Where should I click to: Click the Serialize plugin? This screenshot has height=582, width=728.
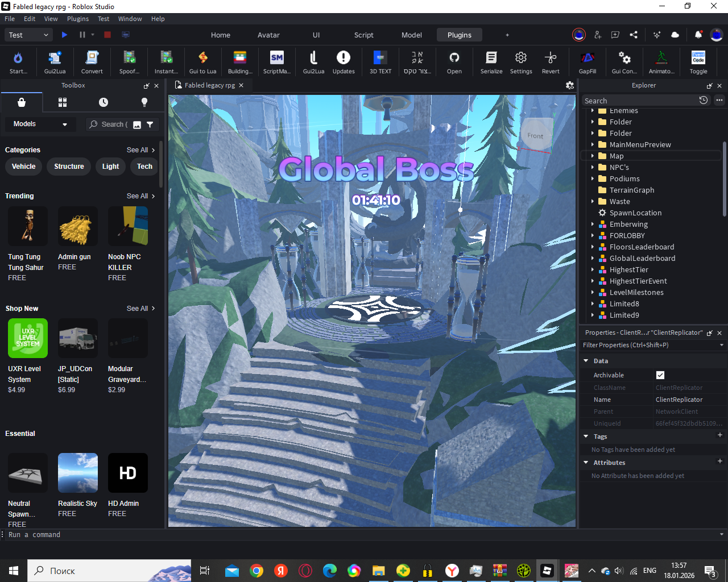(x=491, y=62)
